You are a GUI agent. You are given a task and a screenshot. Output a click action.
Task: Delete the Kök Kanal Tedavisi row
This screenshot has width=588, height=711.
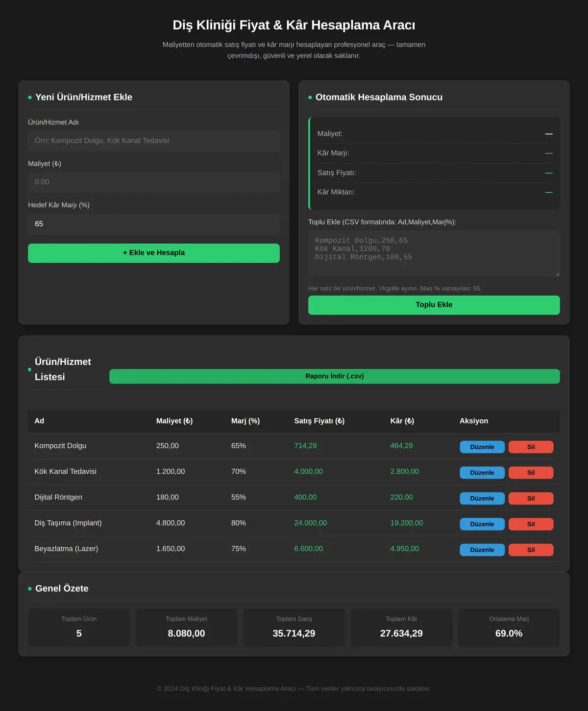(x=531, y=473)
